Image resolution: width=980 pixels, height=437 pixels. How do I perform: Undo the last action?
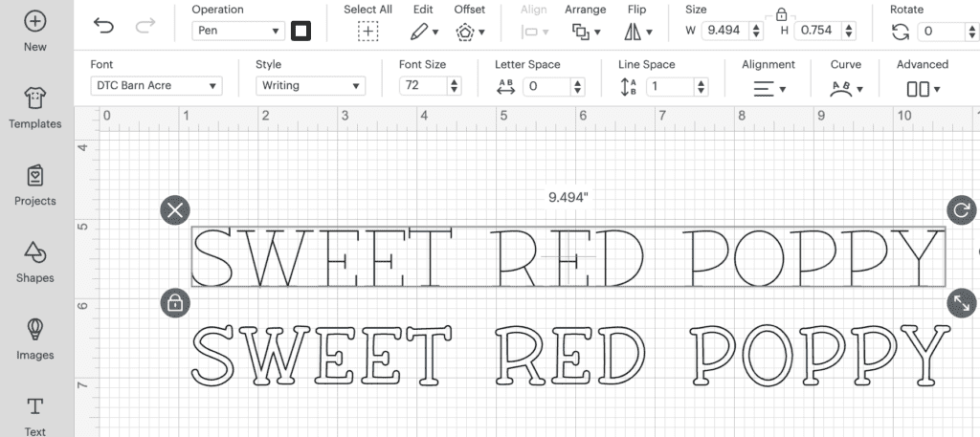pyautogui.click(x=103, y=26)
